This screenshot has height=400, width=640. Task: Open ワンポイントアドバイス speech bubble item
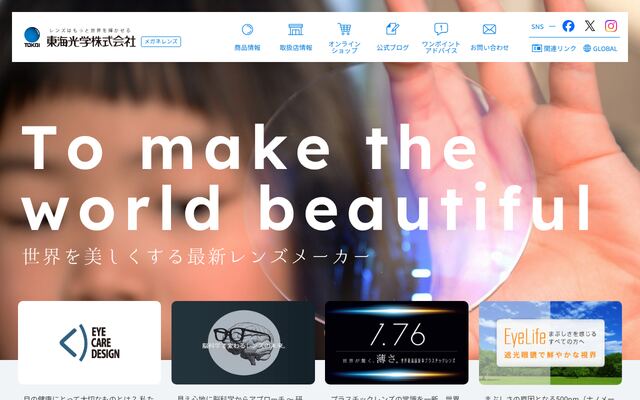(x=441, y=38)
